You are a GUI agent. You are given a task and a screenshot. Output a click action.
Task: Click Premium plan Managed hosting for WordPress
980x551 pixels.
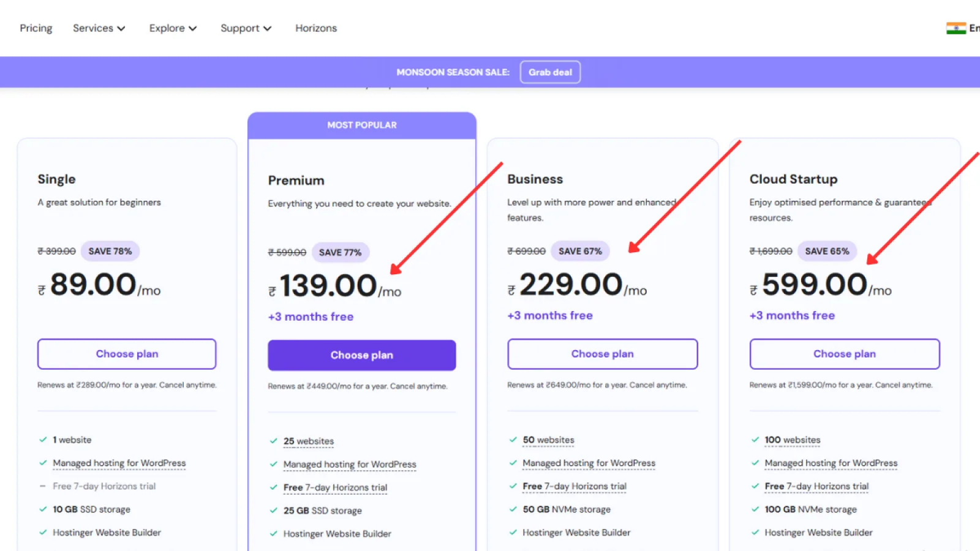pos(350,465)
